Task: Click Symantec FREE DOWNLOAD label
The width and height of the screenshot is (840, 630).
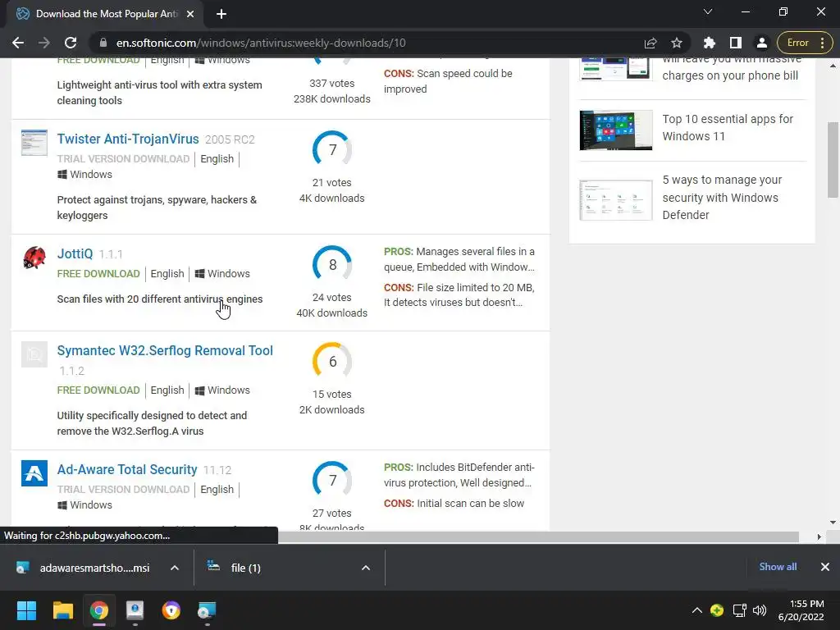Action: point(98,390)
